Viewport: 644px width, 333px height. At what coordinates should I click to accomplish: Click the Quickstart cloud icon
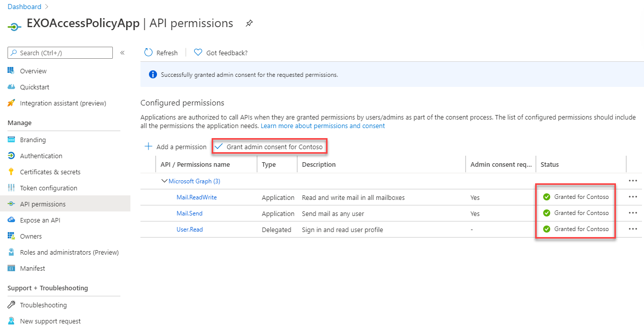coord(11,87)
